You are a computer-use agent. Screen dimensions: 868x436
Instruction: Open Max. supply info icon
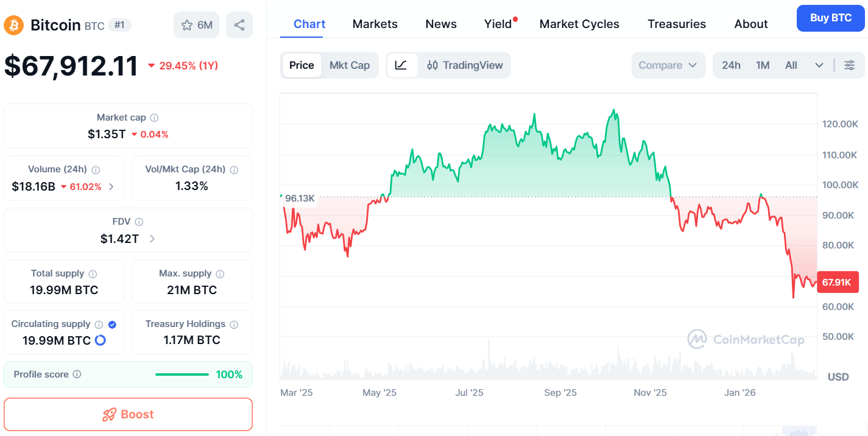pos(220,274)
